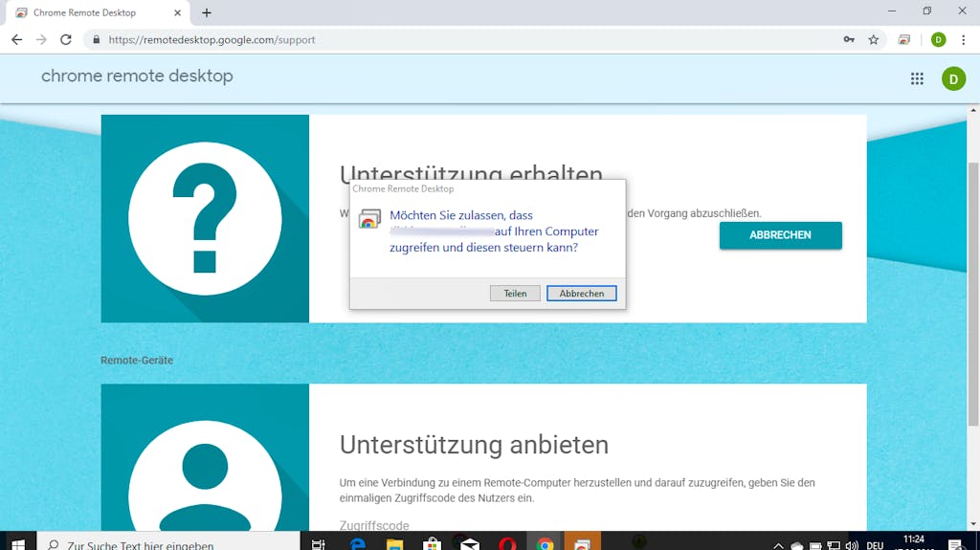Image resolution: width=980 pixels, height=550 pixels.
Task: Open saved passwords key icon
Action: tap(849, 39)
